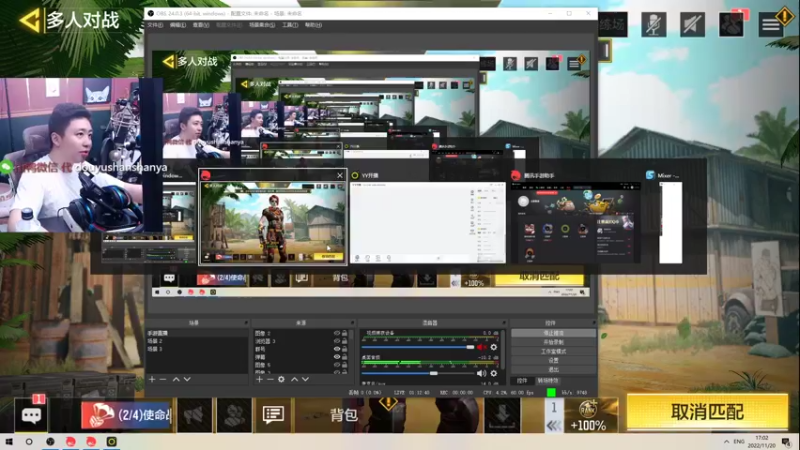The height and width of the screenshot is (450, 800).
Task: Open the game chat bubble
Action: [31, 415]
